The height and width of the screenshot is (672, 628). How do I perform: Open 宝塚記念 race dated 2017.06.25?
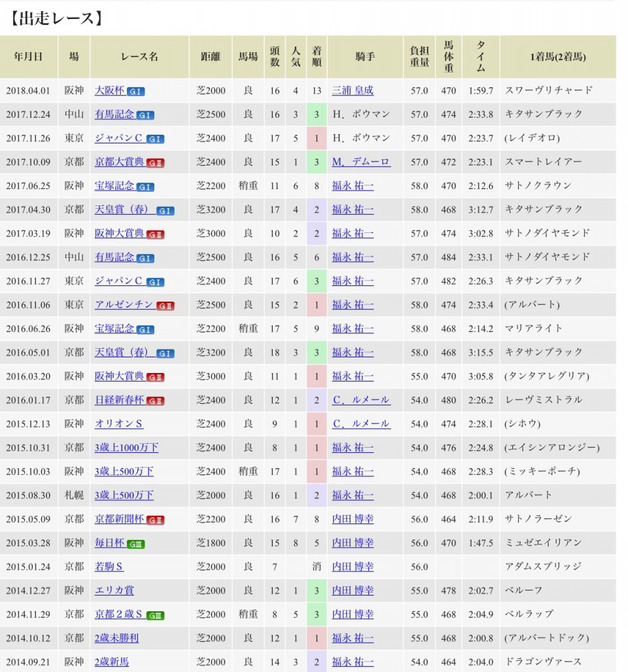click(114, 186)
